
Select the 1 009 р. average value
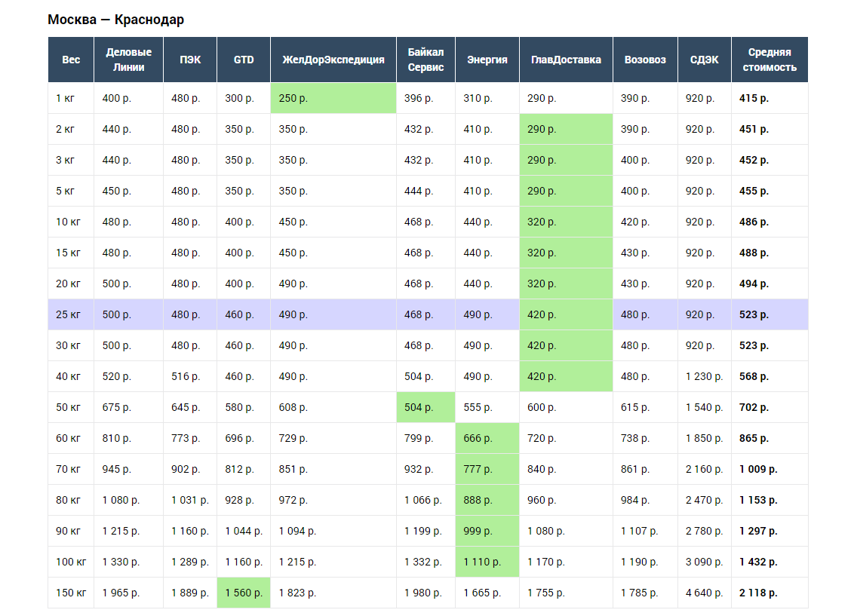click(758, 469)
